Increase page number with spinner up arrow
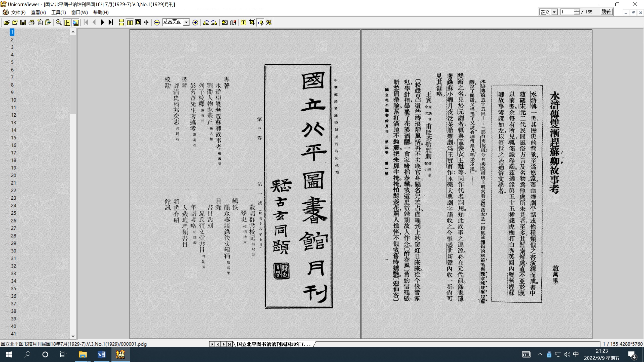 coord(577,10)
